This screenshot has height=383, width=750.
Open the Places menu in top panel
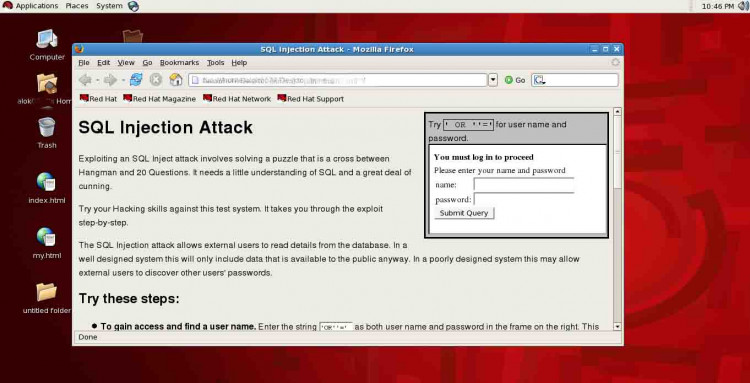[x=77, y=6]
